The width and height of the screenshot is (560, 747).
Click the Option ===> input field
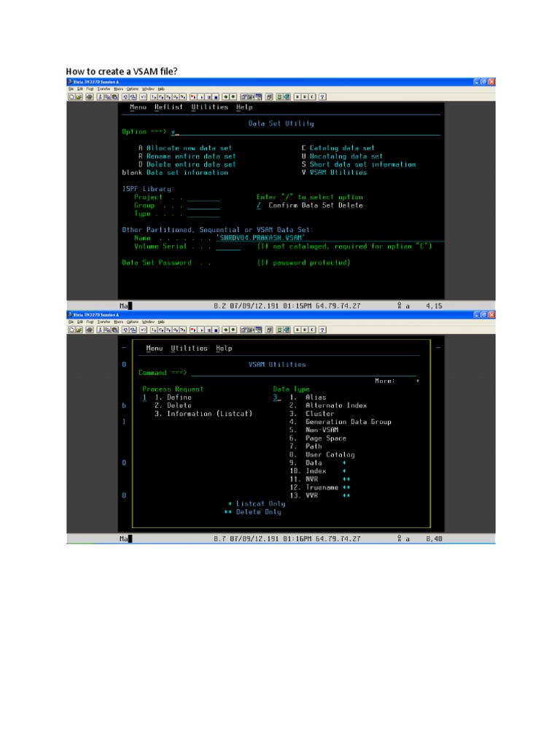tap(306, 132)
